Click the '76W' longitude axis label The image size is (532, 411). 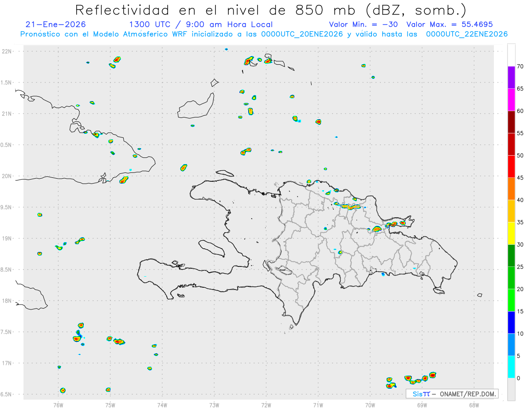tap(58, 405)
